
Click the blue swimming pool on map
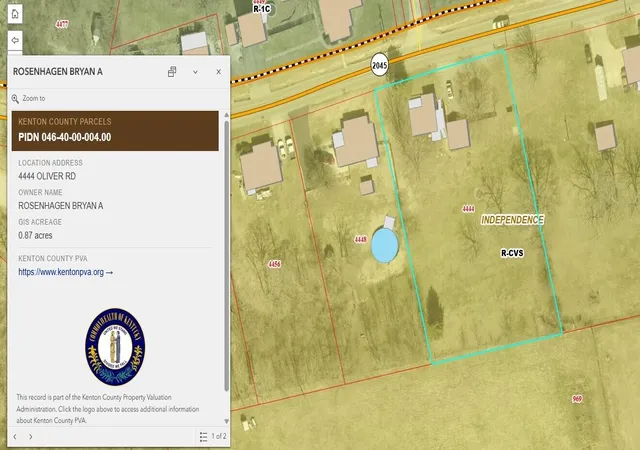click(384, 245)
